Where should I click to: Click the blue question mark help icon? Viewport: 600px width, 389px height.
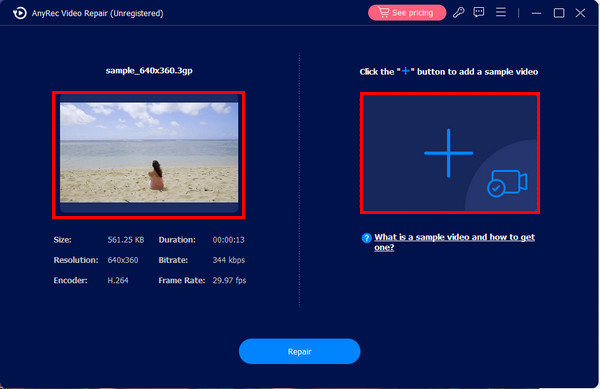tap(366, 238)
